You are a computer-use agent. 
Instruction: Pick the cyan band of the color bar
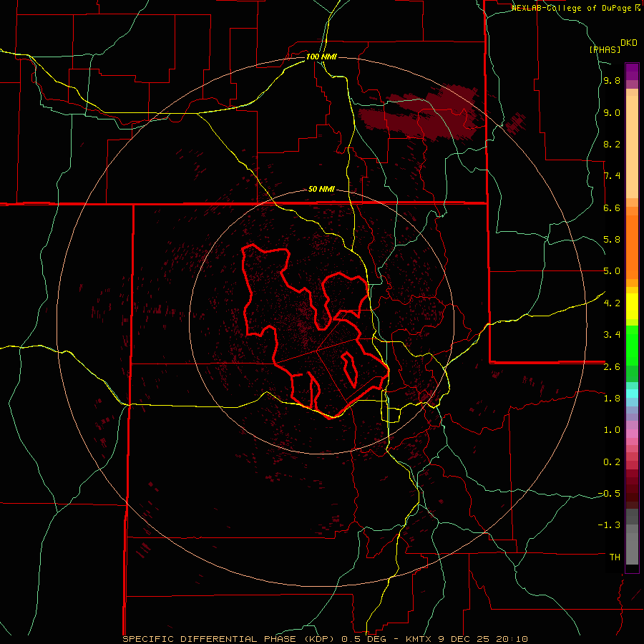(632, 394)
